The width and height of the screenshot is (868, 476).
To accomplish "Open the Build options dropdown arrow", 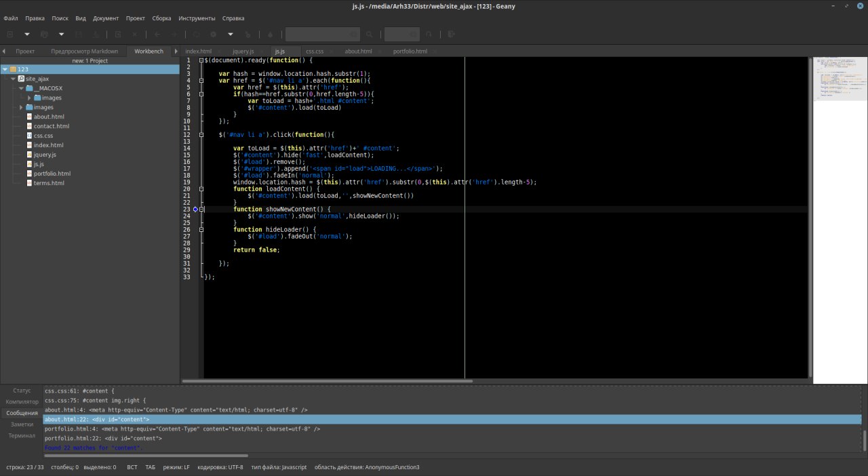I will coord(231,34).
